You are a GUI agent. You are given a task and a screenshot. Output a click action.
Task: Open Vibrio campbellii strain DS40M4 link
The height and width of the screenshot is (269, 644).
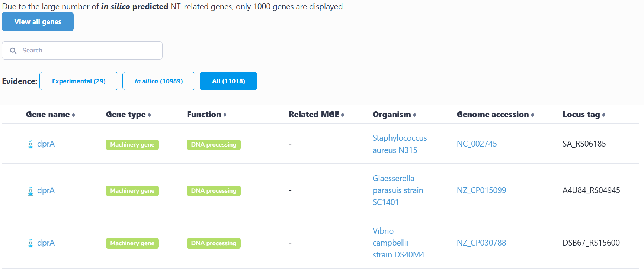398,243
